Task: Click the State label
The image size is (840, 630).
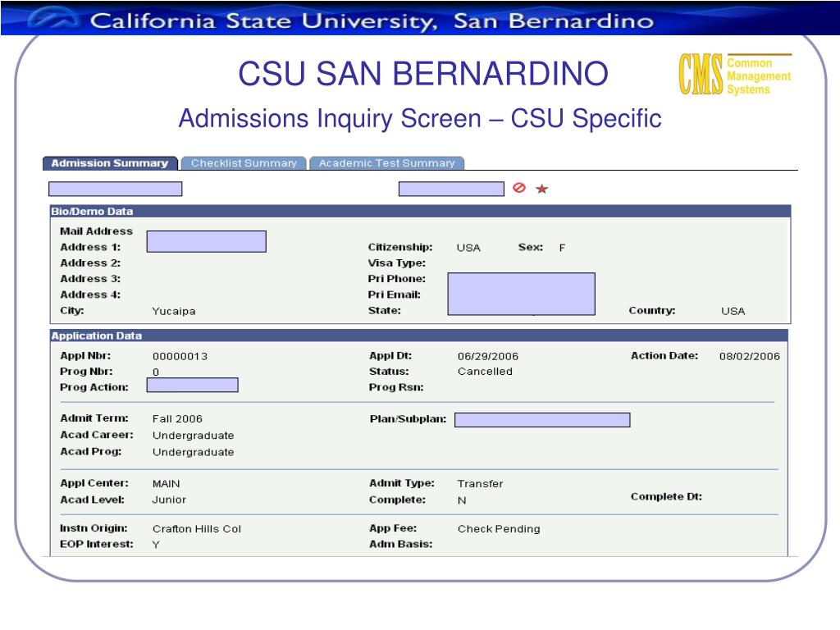Action: click(385, 311)
